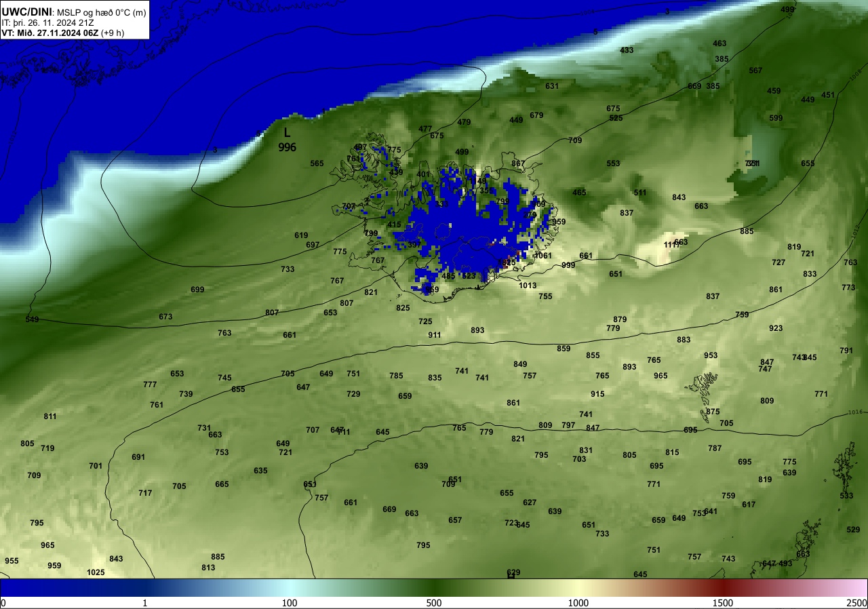Click the 533 value at right edge

(x=846, y=496)
